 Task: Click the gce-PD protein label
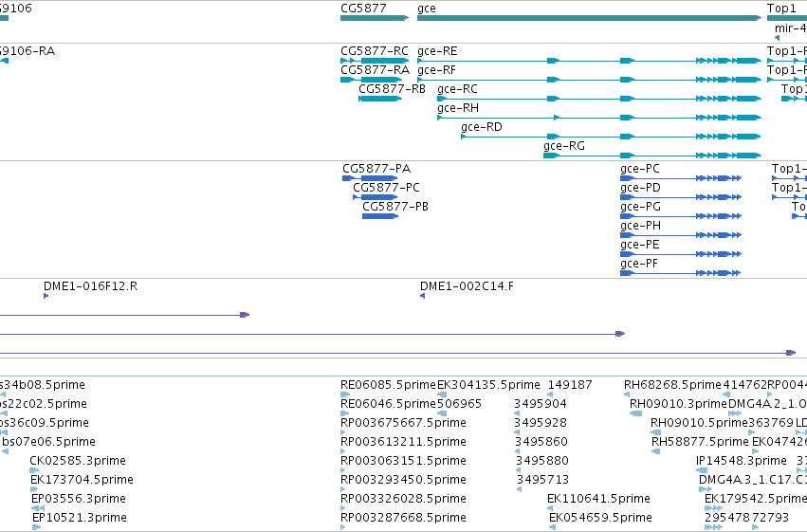tap(640, 188)
